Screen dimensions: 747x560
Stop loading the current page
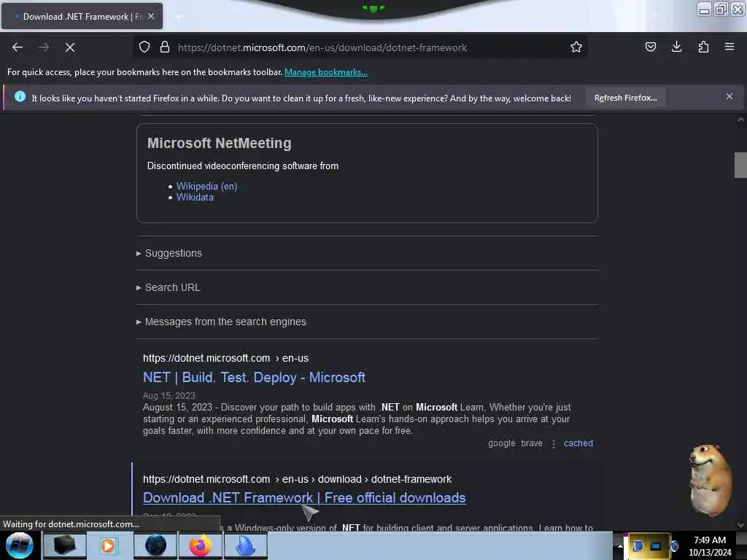point(70,47)
